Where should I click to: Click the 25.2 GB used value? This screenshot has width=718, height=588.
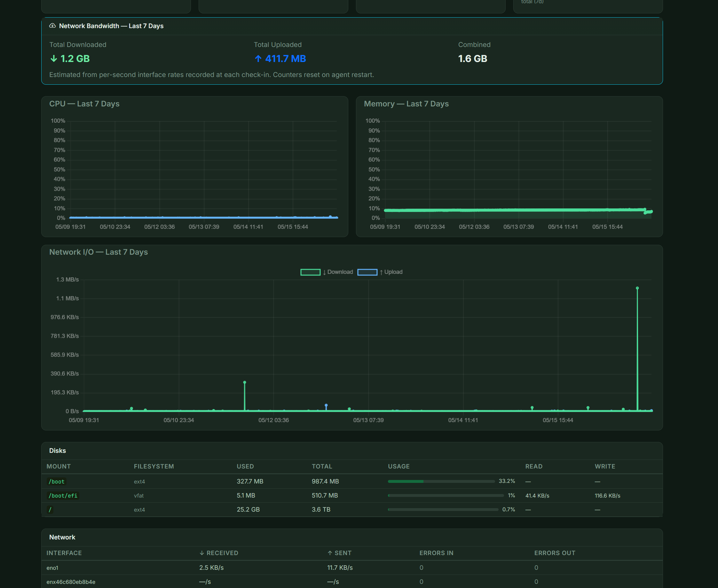pos(248,509)
